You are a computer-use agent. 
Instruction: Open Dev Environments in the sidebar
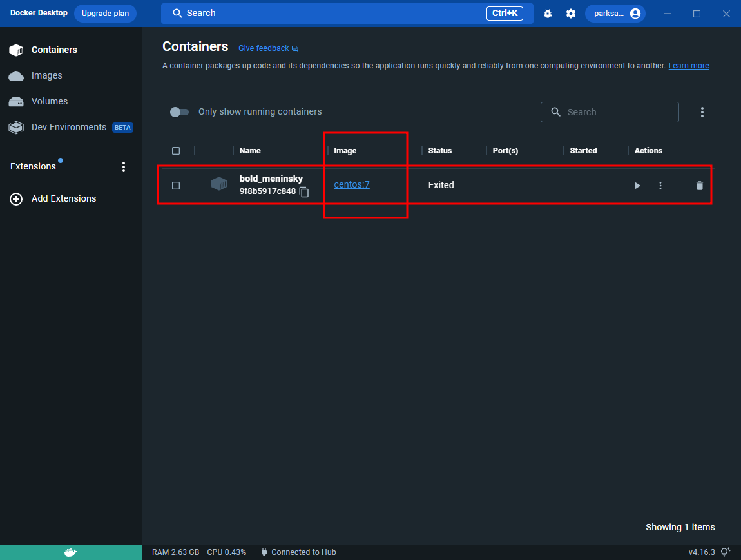coord(69,127)
